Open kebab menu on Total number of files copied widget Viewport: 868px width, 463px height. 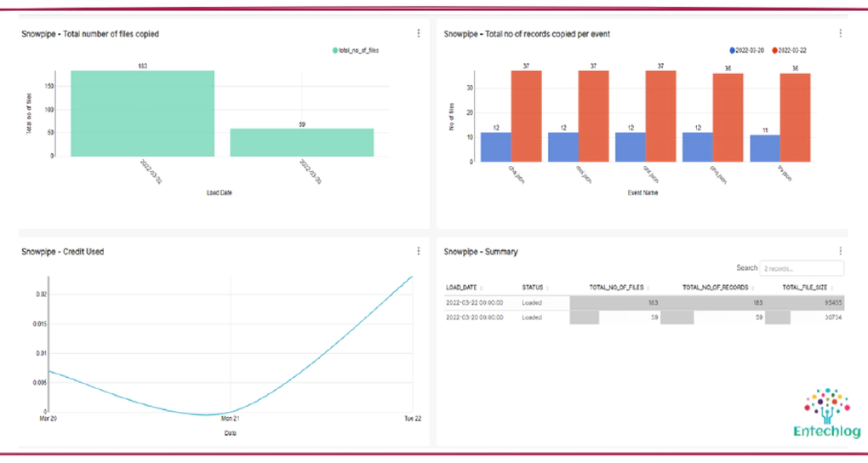point(418,33)
